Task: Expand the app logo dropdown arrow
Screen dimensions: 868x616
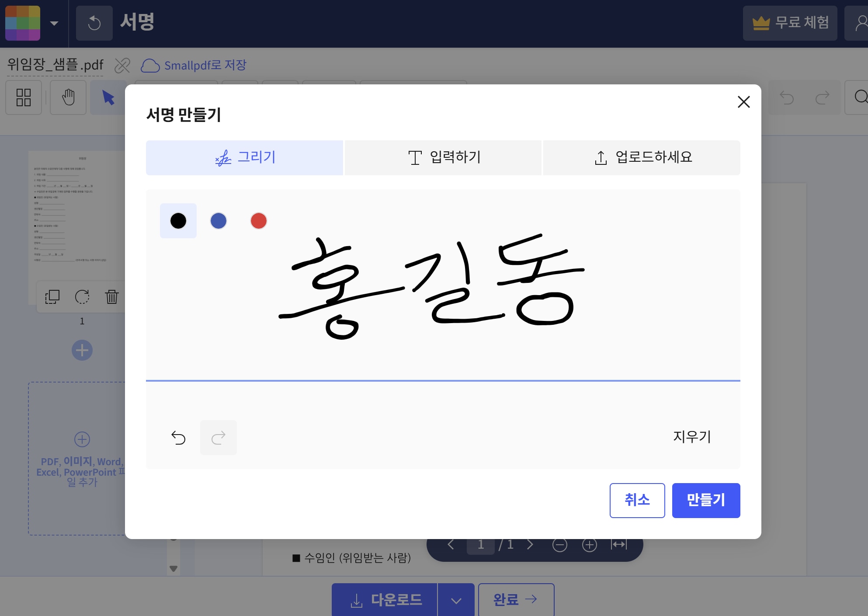Action: 54,23
